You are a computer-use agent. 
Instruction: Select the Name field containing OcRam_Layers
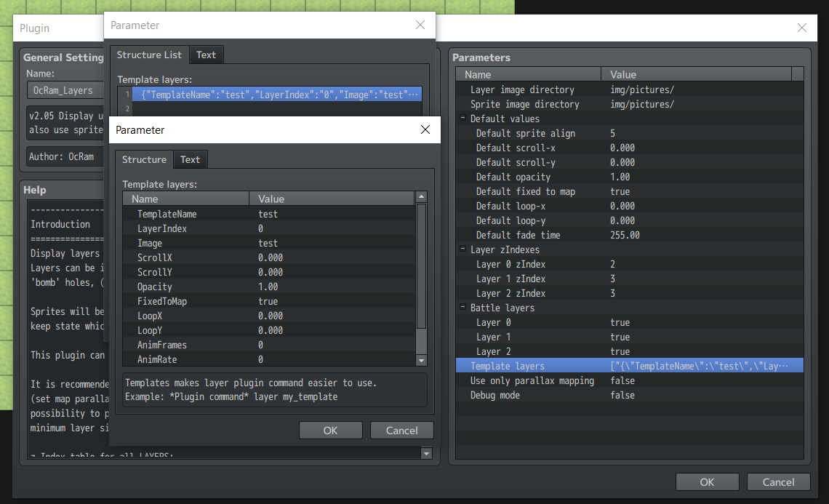tap(65, 90)
